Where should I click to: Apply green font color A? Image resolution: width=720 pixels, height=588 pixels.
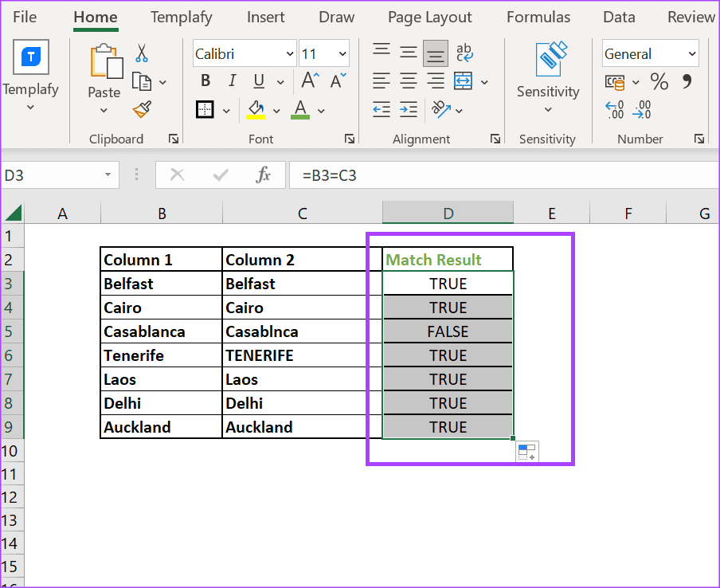pyautogui.click(x=300, y=110)
